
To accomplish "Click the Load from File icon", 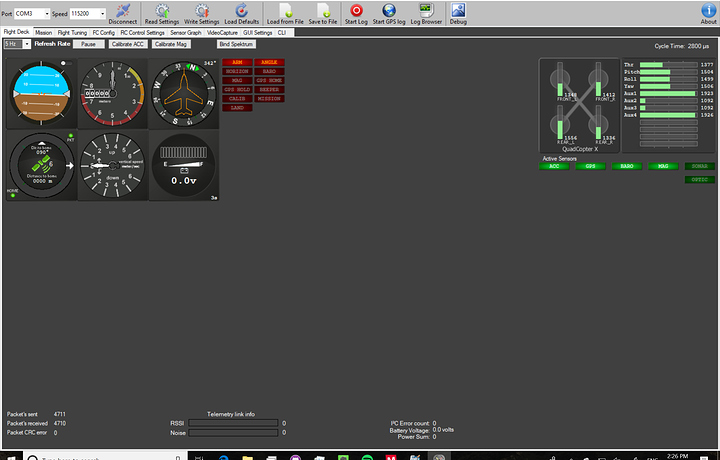I will [285, 10].
